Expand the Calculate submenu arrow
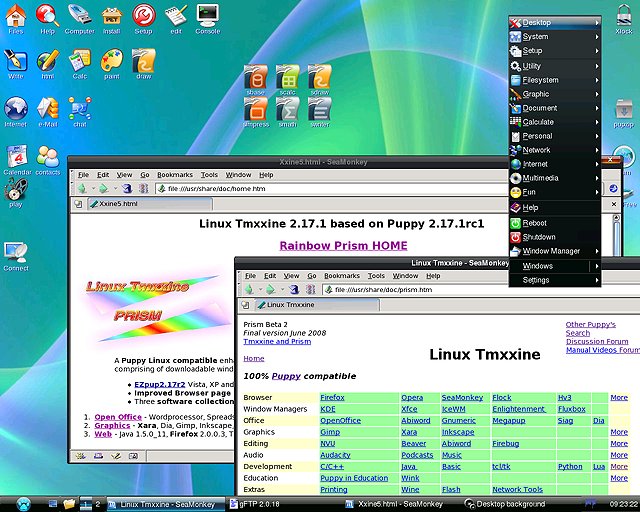The image size is (640, 512). [x=597, y=122]
